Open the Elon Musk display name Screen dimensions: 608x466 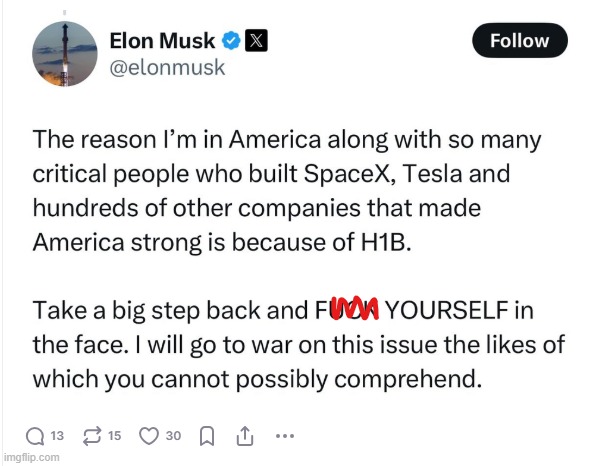click(164, 41)
